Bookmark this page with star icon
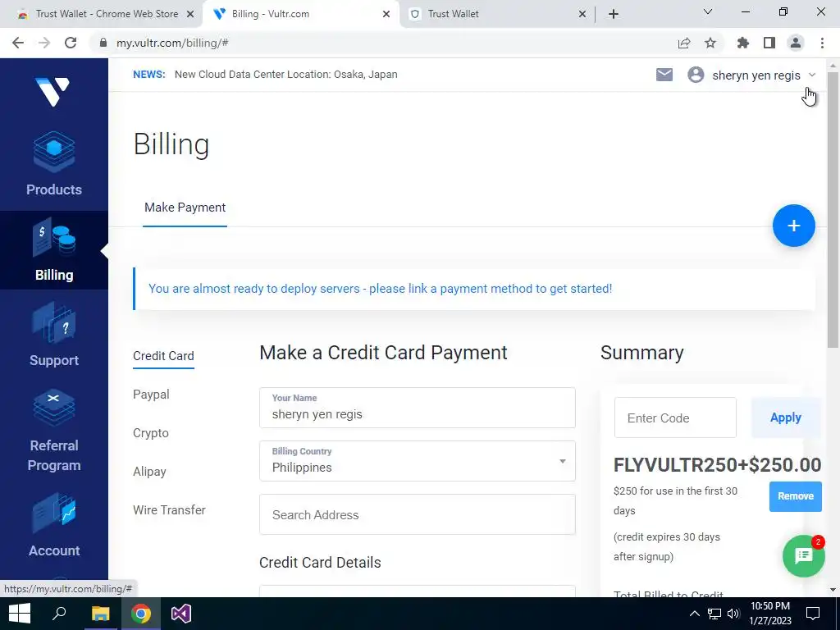The height and width of the screenshot is (630, 840). click(710, 43)
